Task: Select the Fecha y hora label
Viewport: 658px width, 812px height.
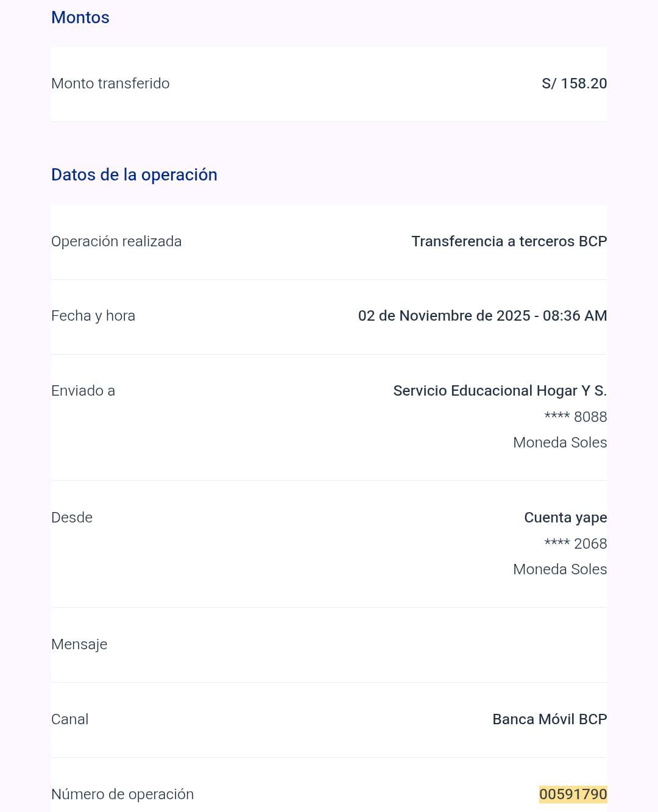Action: pyautogui.click(x=93, y=316)
